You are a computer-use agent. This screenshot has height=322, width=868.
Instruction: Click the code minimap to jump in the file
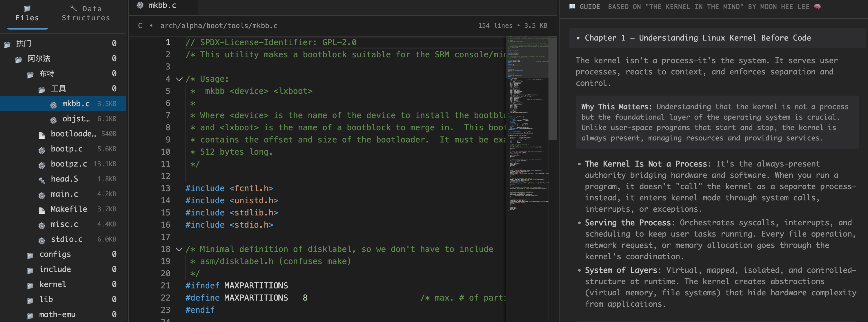528,135
